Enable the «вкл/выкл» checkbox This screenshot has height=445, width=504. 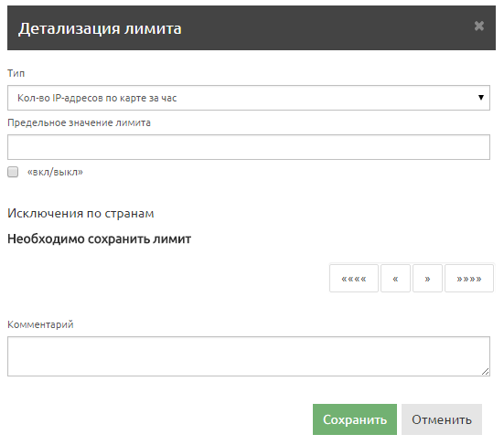[x=13, y=172]
